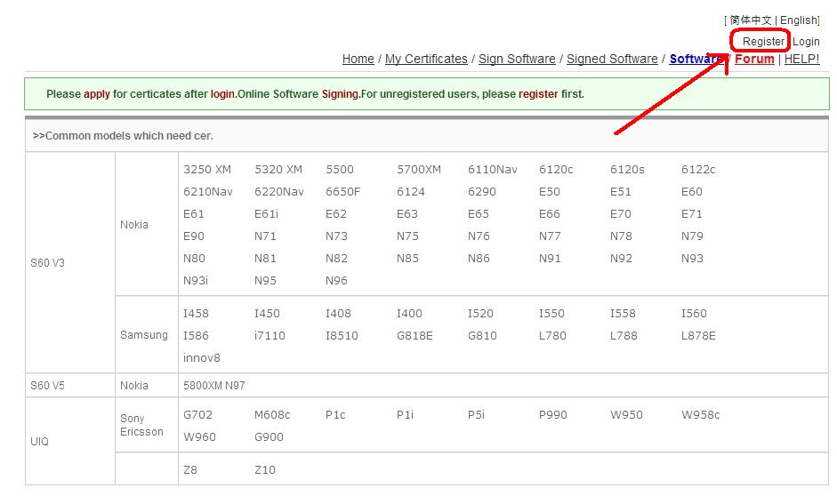Open the HELP! page
The image size is (837, 504).
(x=801, y=60)
